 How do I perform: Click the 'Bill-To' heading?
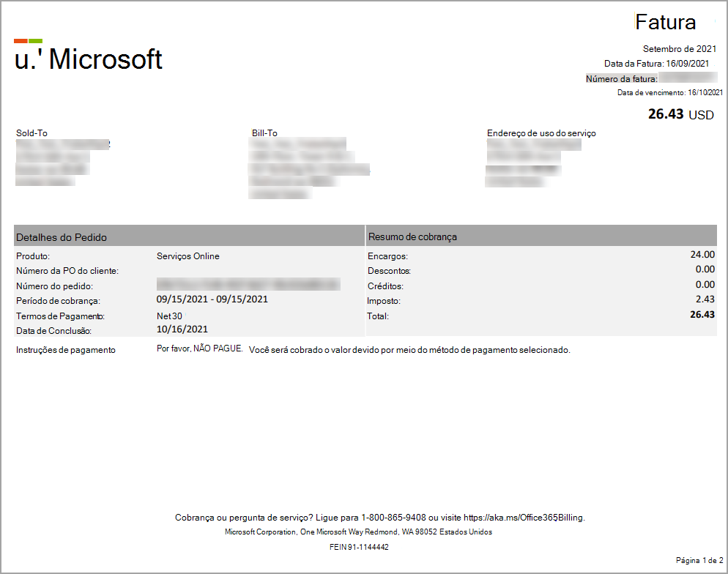(x=264, y=133)
